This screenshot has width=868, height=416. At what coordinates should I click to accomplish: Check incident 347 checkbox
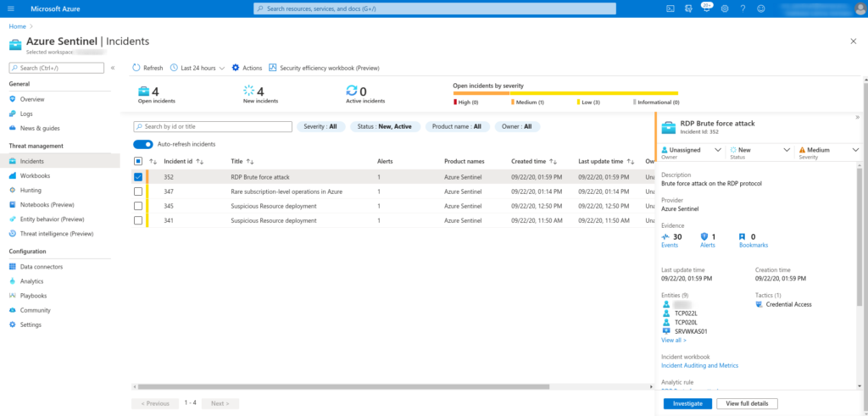point(138,191)
